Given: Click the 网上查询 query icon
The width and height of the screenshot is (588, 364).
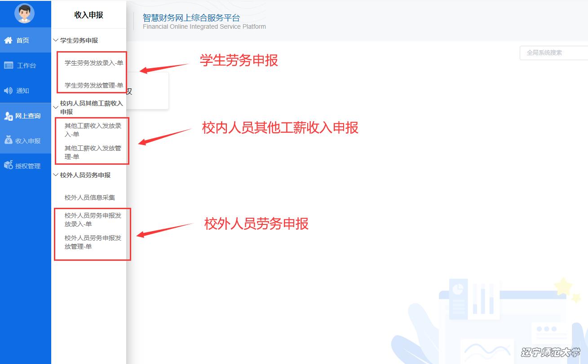Looking at the screenshot, I should point(8,116).
